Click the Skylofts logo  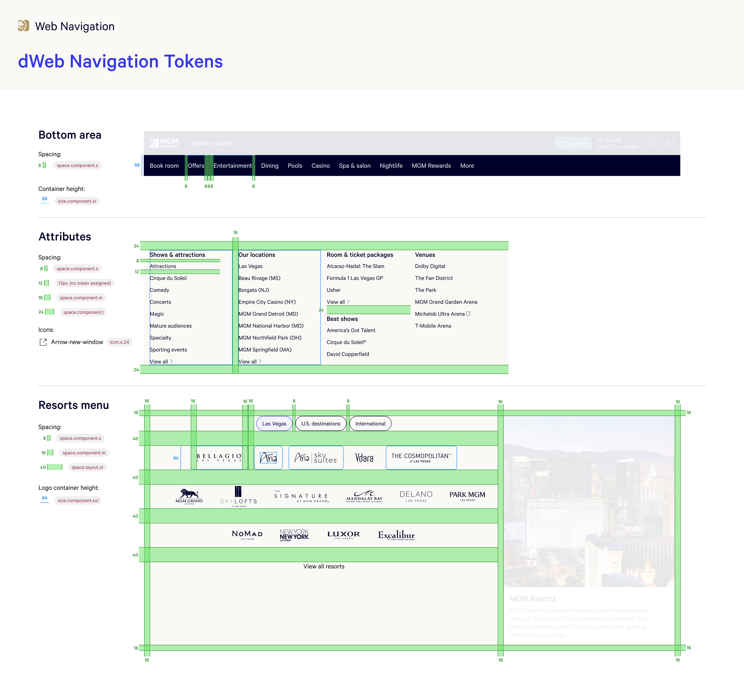tap(238, 497)
